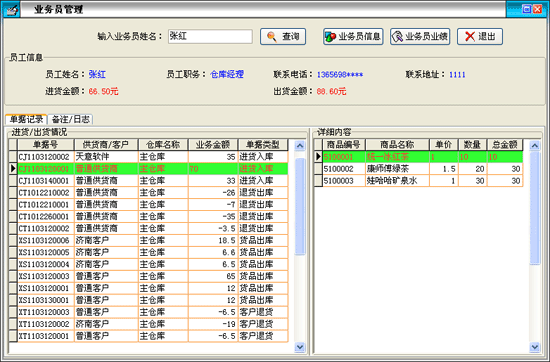
Task: Select highlighted document CJ1103120001
Action: point(153,169)
